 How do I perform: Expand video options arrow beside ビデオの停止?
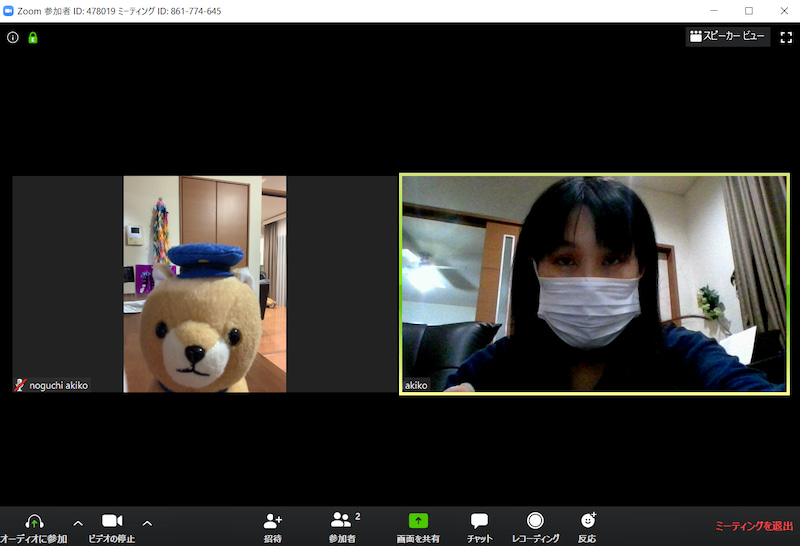pos(147,523)
